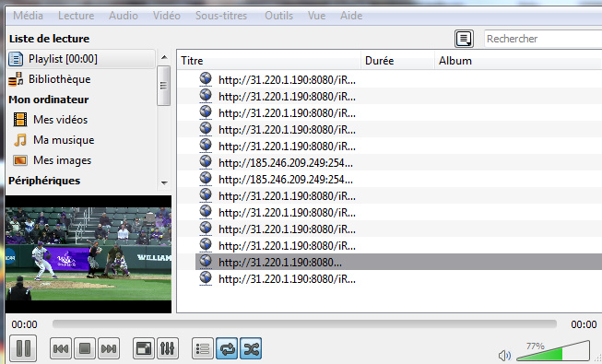Click the playback seek bar
602x364 pixels.
[304, 324]
